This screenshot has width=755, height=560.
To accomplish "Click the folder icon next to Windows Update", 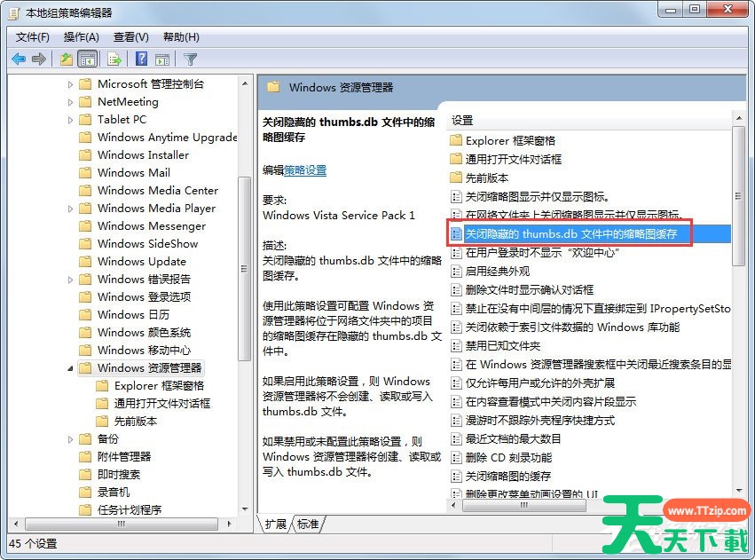I will click(x=85, y=262).
